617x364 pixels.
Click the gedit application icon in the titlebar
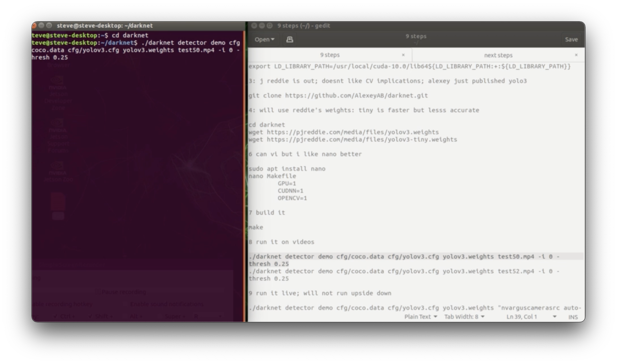(x=269, y=26)
